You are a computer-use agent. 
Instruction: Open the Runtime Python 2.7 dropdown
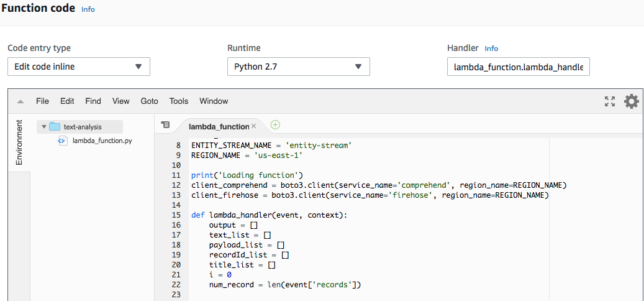coord(298,67)
